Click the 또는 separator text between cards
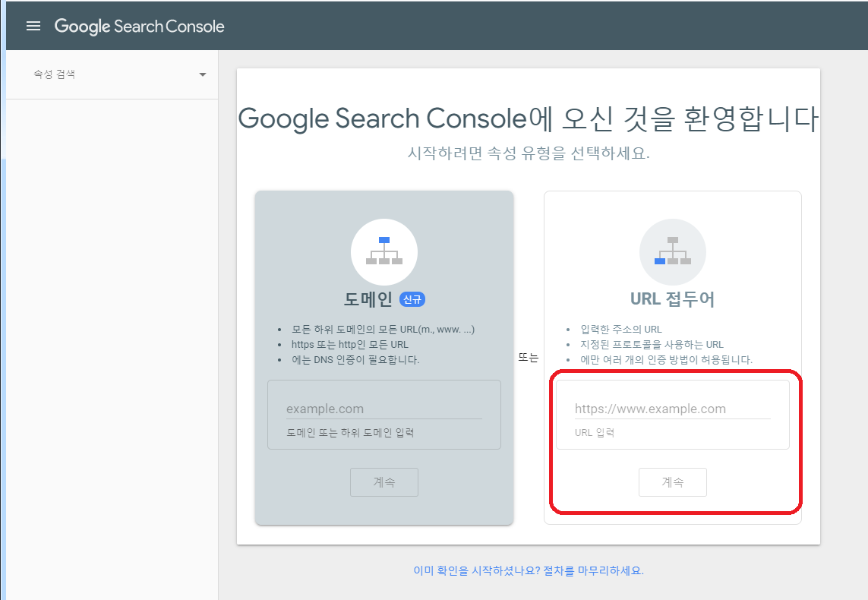Viewport: 868px width, 600px height. (x=529, y=358)
